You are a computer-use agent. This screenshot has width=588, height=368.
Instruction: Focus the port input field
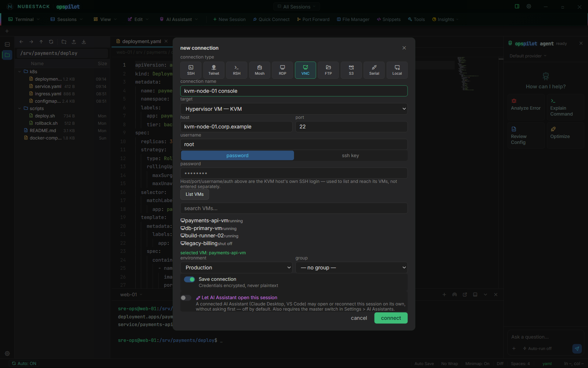[351, 127]
